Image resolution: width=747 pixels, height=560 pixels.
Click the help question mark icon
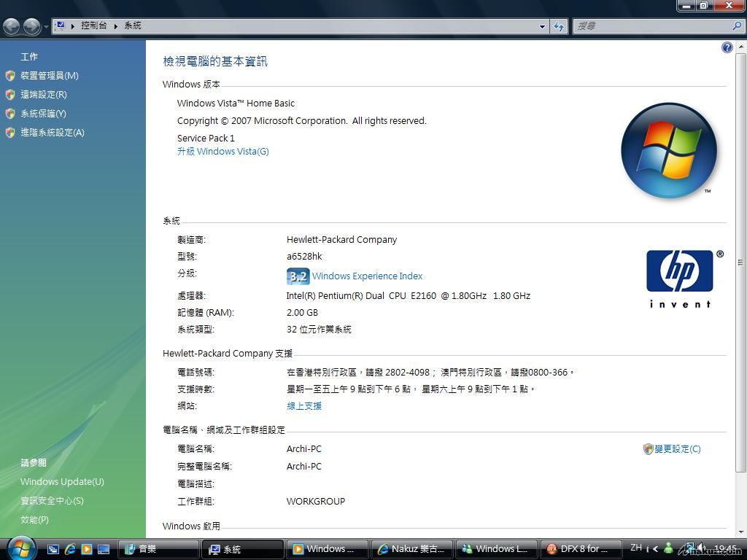pyautogui.click(x=727, y=47)
